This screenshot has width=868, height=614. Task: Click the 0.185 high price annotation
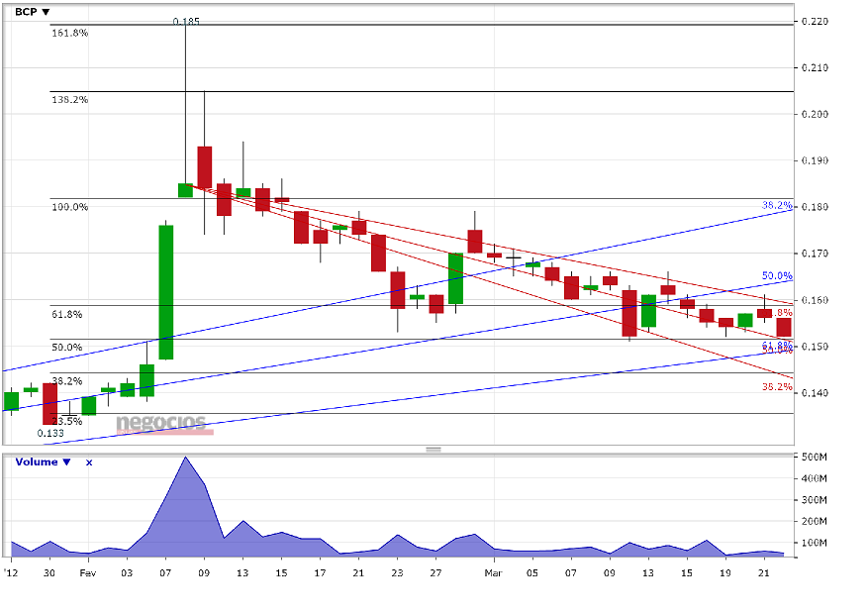(x=186, y=22)
